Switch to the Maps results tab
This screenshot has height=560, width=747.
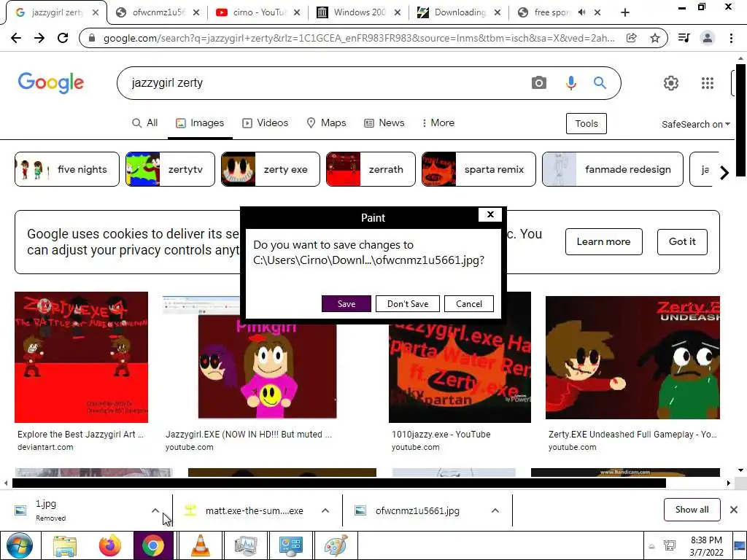coord(326,122)
